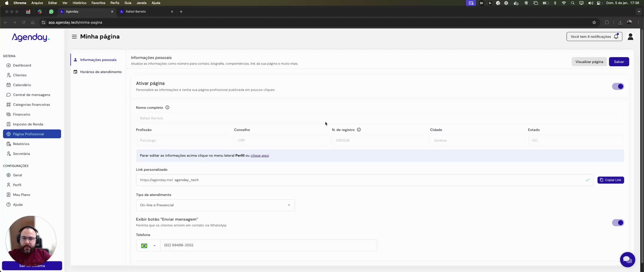
Task: Open site info icon in address bar
Action: pyautogui.click(x=43, y=22)
